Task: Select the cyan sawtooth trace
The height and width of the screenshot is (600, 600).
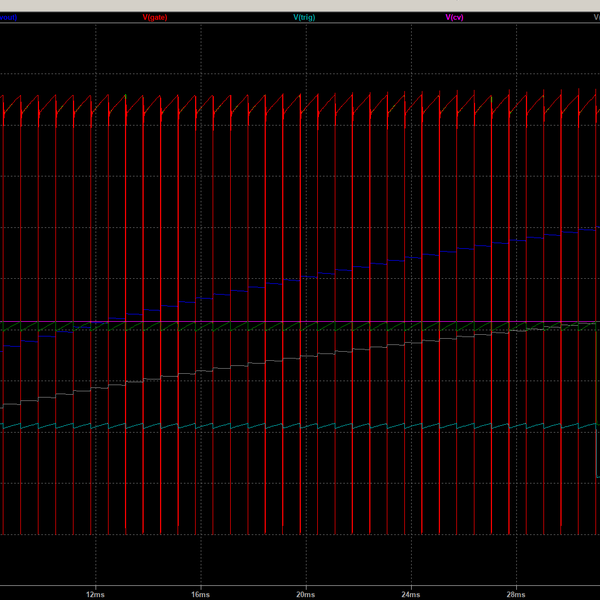Action: 300,426
